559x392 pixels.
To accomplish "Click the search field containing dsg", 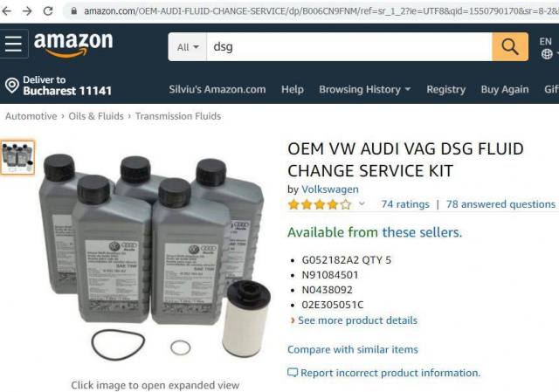I will coord(349,46).
